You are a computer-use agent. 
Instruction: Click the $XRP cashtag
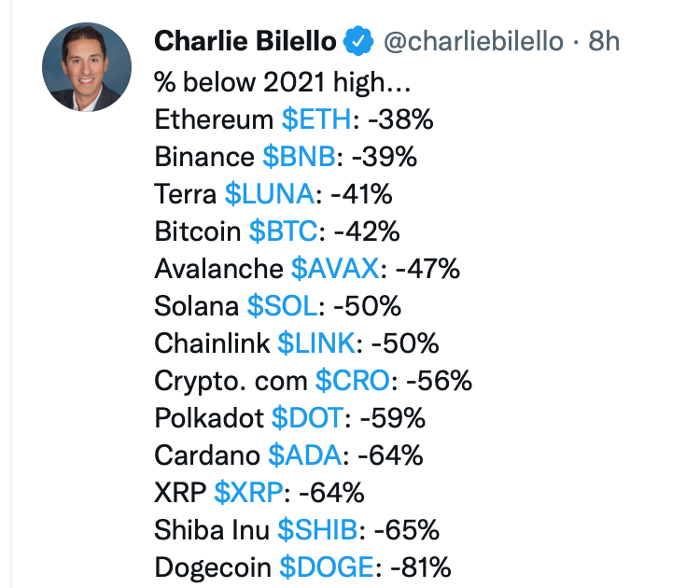[248, 493]
